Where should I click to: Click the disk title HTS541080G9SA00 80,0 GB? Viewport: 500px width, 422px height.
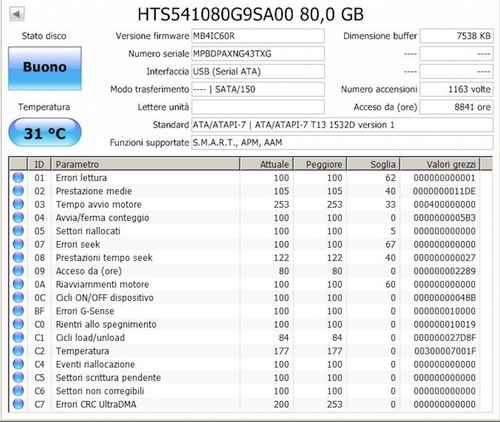250,14
